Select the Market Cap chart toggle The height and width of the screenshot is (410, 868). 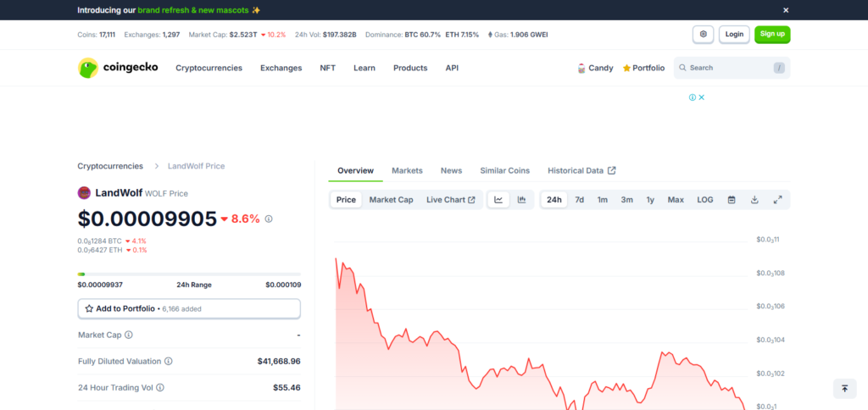pos(391,200)
